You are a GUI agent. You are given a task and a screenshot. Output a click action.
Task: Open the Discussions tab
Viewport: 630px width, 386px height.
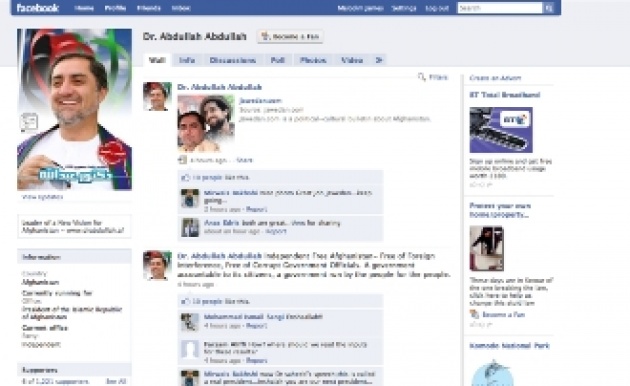pyautogui.click(x=233, y=60)
